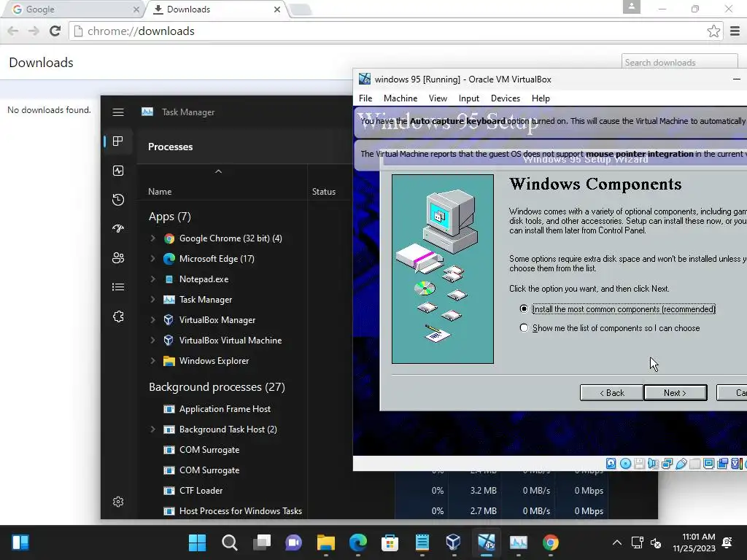Expand the Task Manager process row

point(152,300)
